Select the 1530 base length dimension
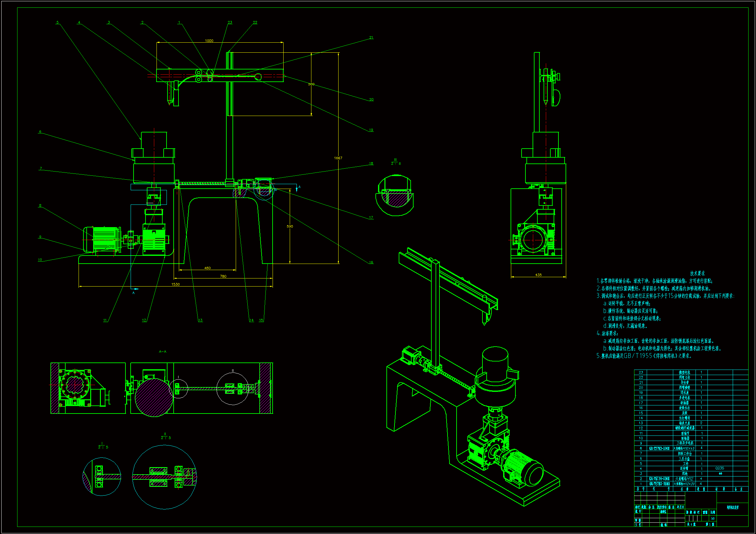Image resolution: width=756 pixels, height=534 pixels. click(176, 284)
